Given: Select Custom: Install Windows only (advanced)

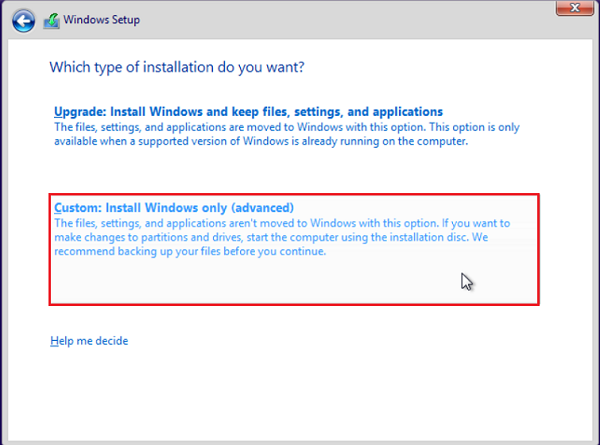Looking at the screenshot, I should point(294,249).
